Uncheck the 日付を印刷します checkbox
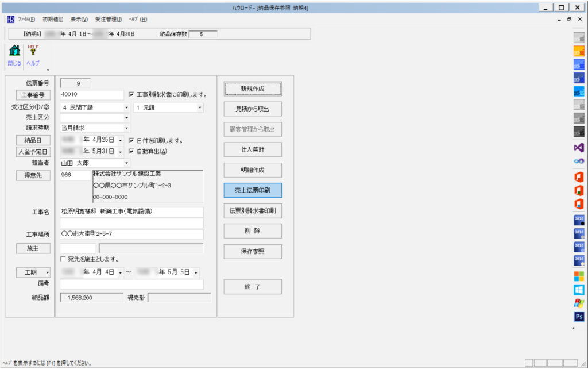This screenshot has width=588, height=369. coord(131,140)
